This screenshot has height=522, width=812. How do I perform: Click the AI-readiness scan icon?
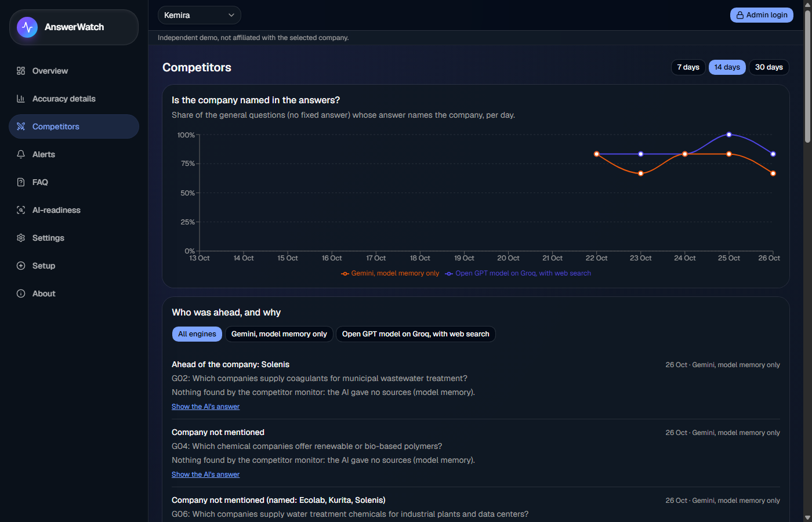(21, 210)
